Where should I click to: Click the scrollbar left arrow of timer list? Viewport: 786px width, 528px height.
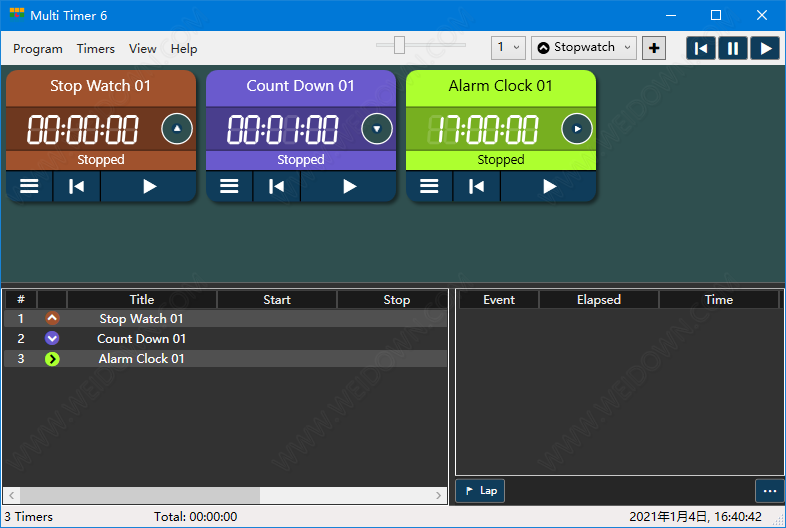tap(12, 495)
